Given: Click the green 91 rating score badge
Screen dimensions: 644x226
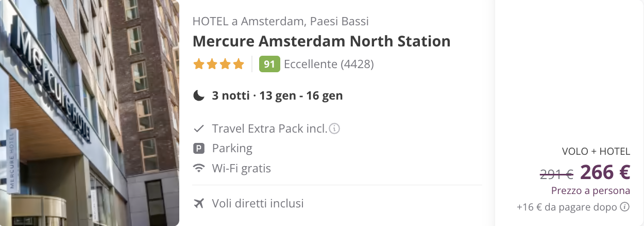Looking at the screenshot, I should click(x=269, y=64).
